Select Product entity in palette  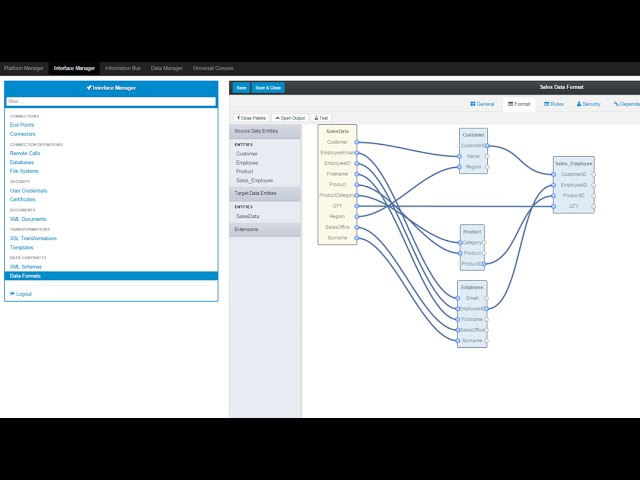[x=244, y=171]
